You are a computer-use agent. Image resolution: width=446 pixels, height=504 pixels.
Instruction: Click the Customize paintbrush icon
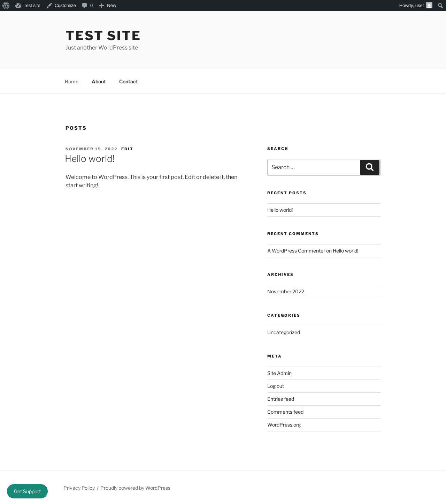(x=49, y=6)
